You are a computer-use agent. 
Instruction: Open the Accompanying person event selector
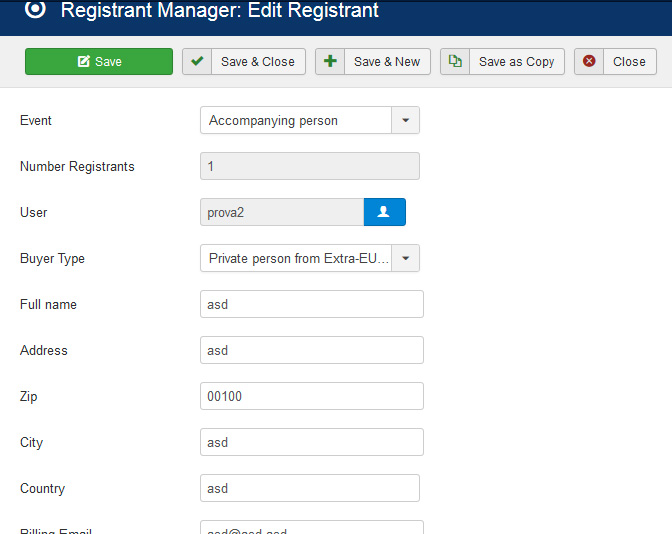tap(295, 120)
